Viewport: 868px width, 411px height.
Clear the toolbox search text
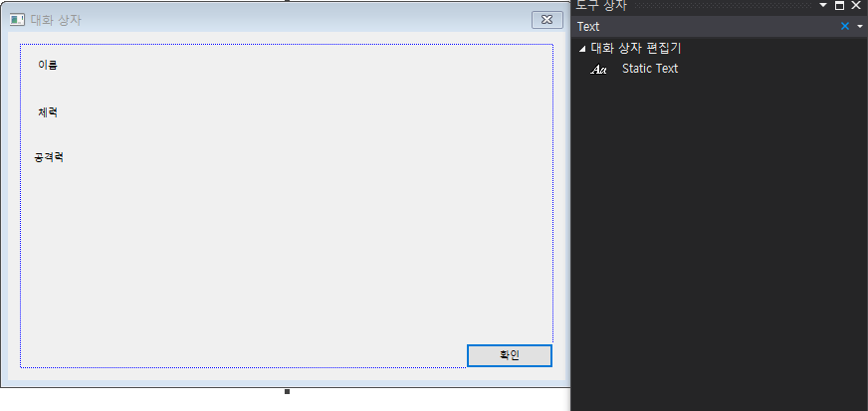pos(845,26)
